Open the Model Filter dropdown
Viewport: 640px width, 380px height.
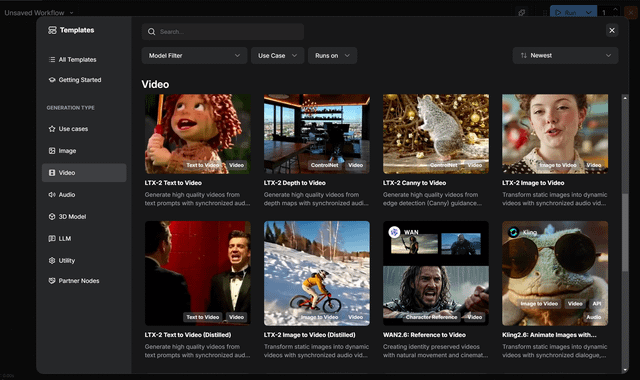click(194, 56)
